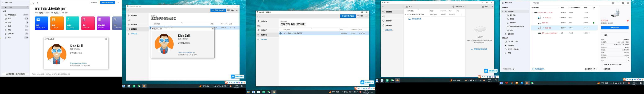644x94 pixels.
Task: Select the PCIe-4 SSD 512GB radio button
Action: [281, 33]
